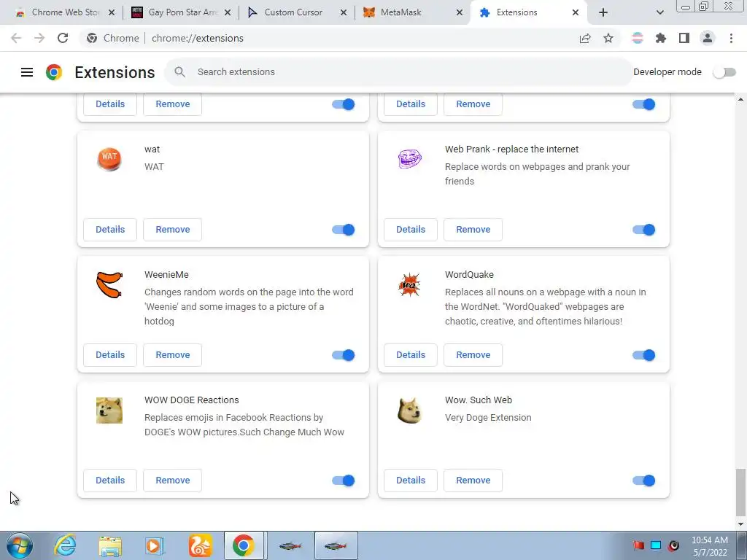Open Details for Web Prank extension
747x560 pixels.
point(411,230)
